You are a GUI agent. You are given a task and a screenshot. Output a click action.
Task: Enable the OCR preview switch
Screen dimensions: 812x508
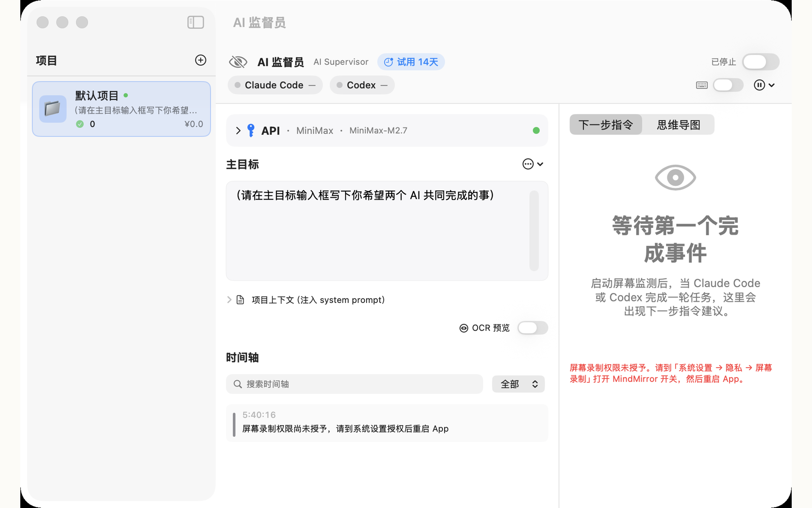pos(533,328)
